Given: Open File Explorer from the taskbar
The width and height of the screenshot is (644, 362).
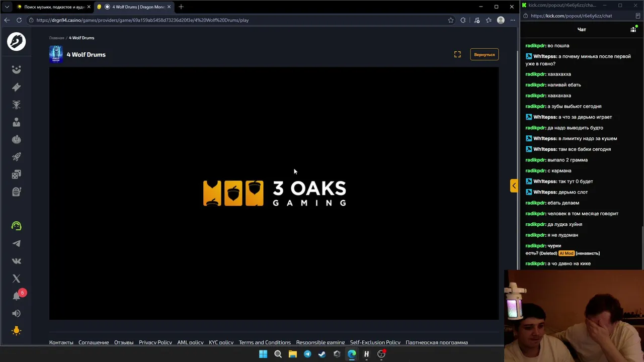Looking at the screenshot, I should (292, 354).
